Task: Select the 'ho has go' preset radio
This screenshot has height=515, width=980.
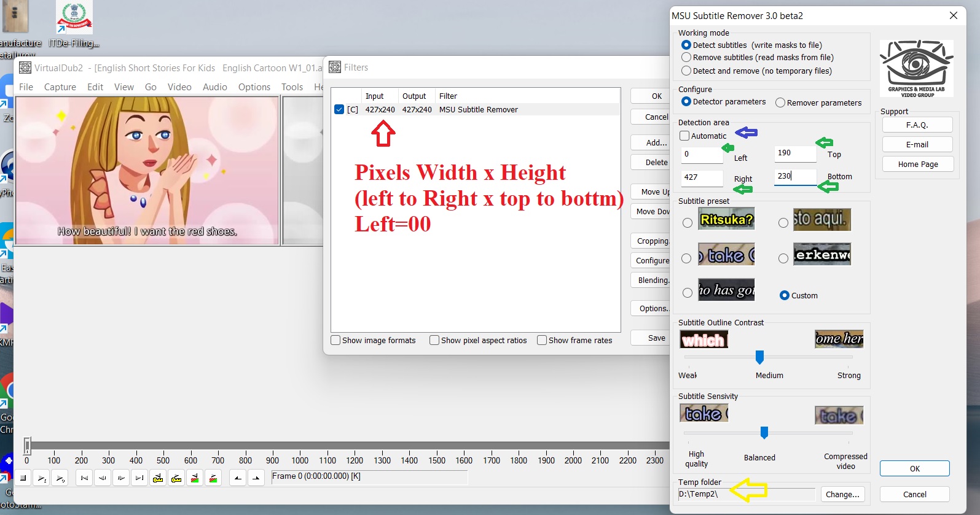Action: tap(688, 293)
